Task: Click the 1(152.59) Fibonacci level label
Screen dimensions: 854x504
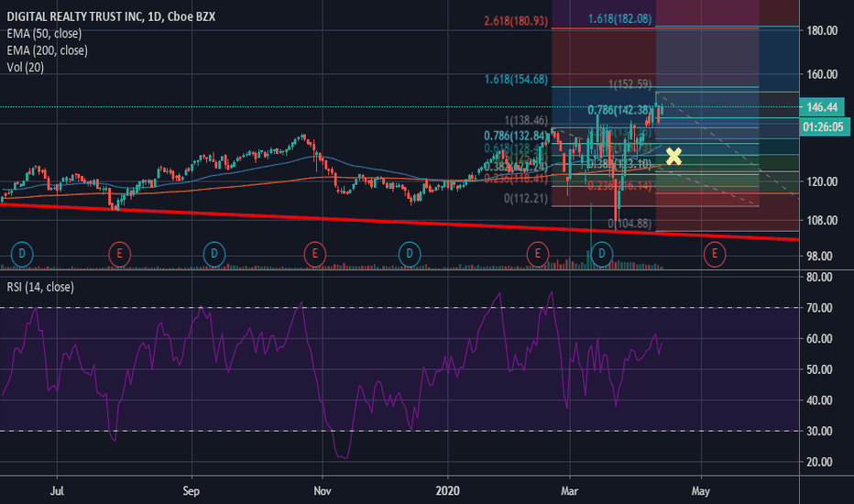Action: click(630, 84)
